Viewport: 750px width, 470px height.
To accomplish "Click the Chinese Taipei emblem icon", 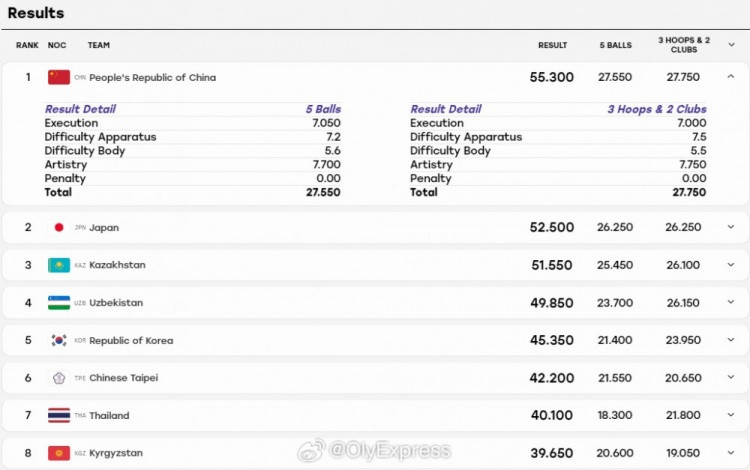I will [59, 378].
